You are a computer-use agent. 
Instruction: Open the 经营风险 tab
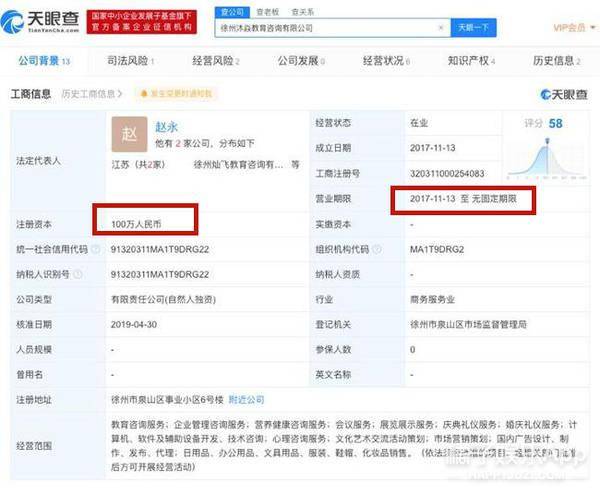point(216,61)
